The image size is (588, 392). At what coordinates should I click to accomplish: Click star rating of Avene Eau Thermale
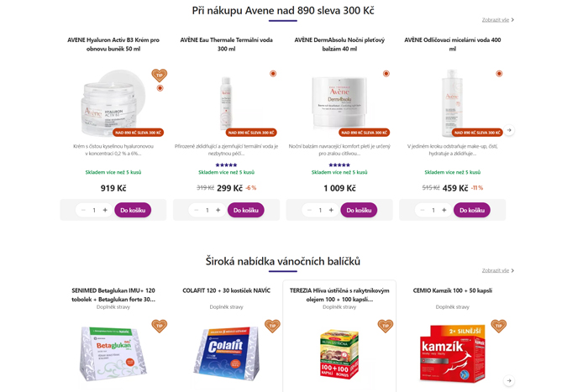[226, 165]
